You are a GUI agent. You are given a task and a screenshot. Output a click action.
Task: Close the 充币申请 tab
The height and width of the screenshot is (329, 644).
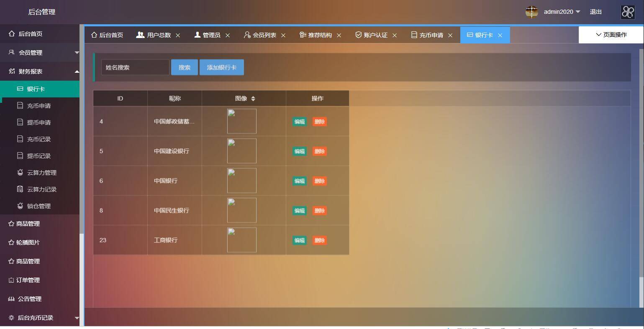[450, 36]
